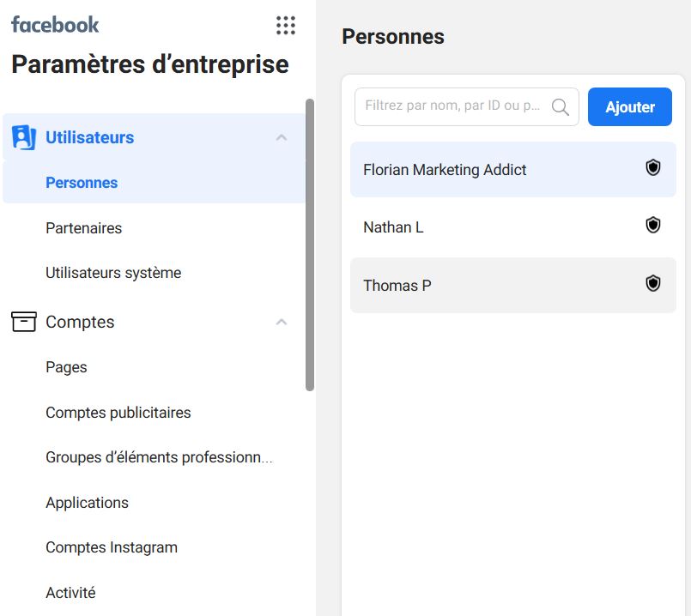Click the sidebar vertical scrollbar

point(310,245)
